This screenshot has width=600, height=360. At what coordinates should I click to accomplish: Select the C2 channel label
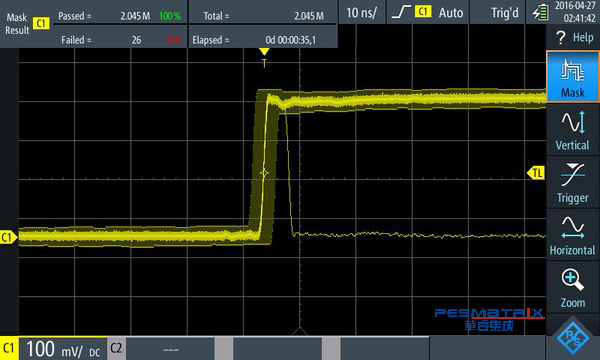tap(116, 349)
